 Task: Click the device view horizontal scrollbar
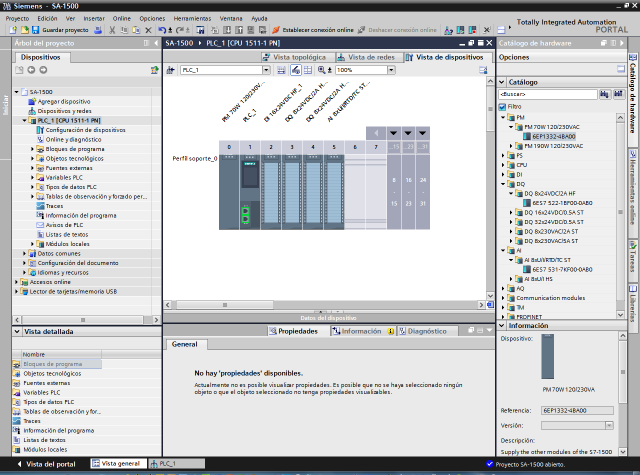[x=224, y=305]
